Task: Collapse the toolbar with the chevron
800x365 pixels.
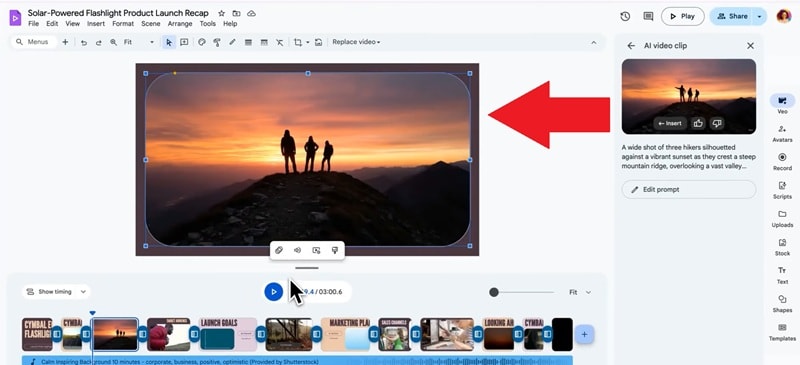Action: tap(593, 42)
